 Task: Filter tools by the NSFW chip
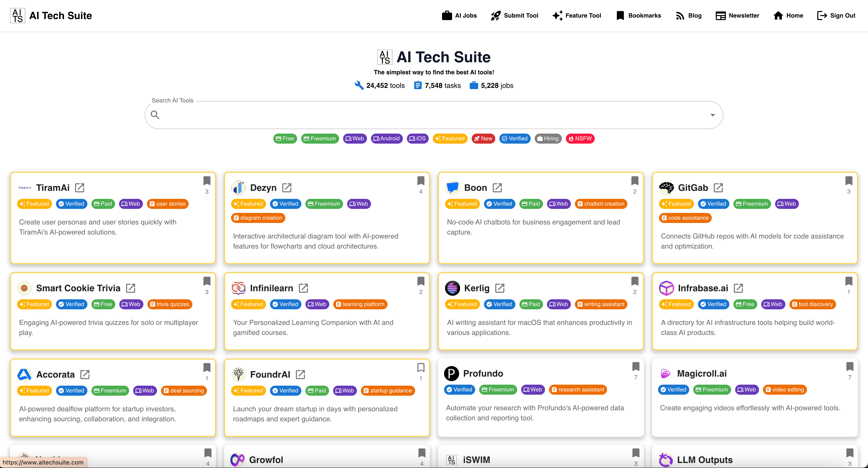click(x=580, y=139)
